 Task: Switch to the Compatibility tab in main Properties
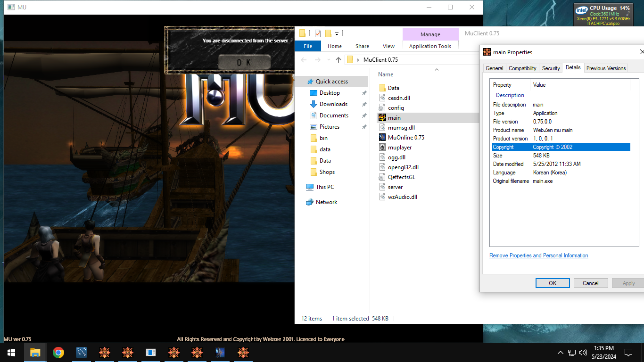[x=522, y=68]
